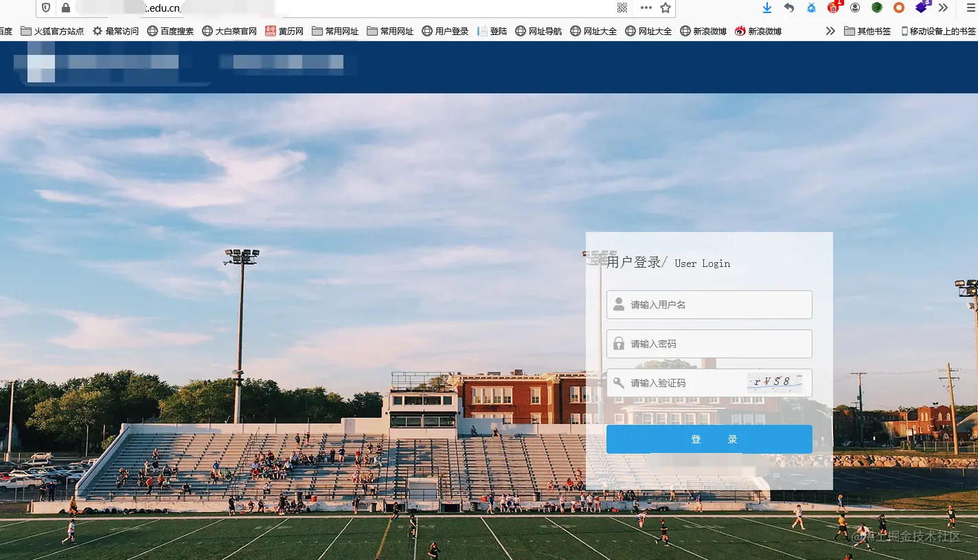Open the 其他书签 bookmarks menu
The width and height of the screenshot is (978, 560).
point(867,31)
